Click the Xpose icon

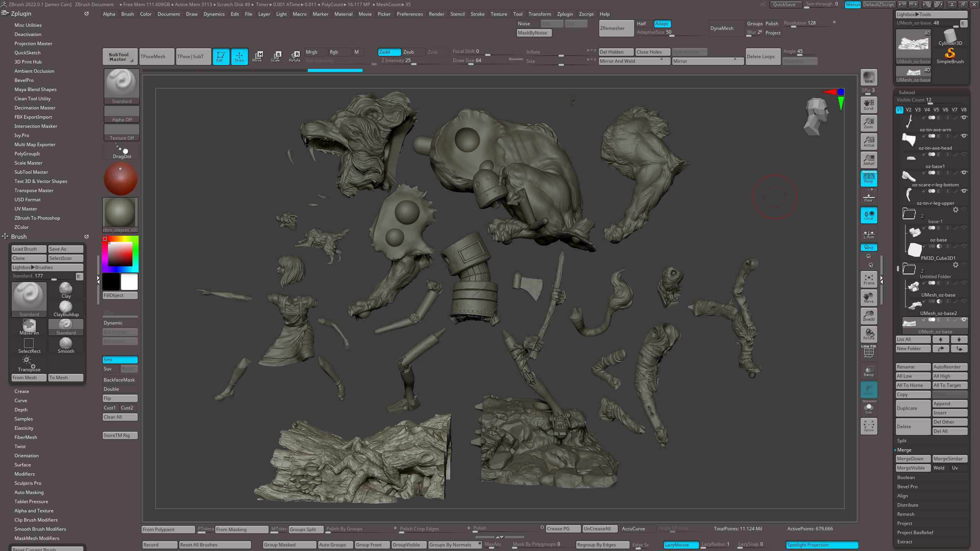point(869,426)
